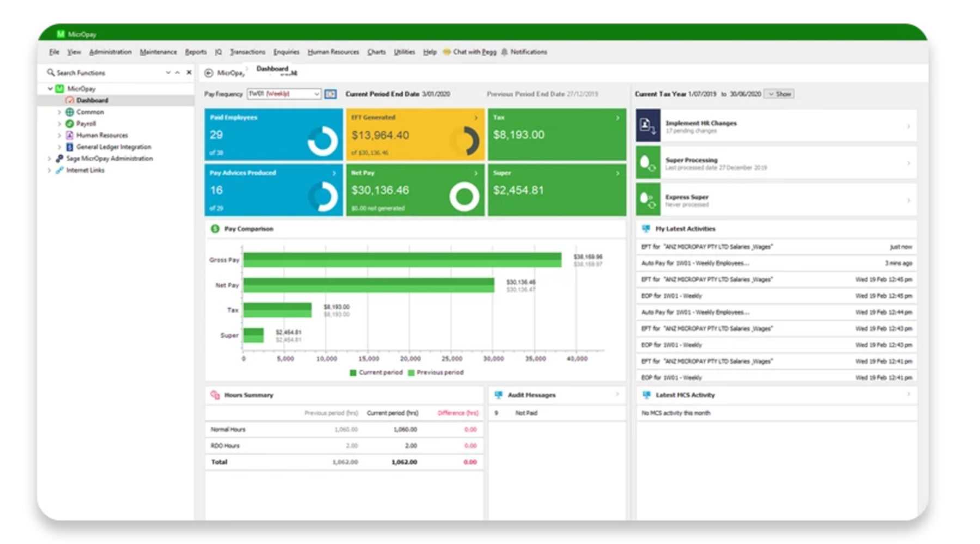The image size is (980, 544).
Task: Open Super Processing card arrow
Action: pos(908,163)
